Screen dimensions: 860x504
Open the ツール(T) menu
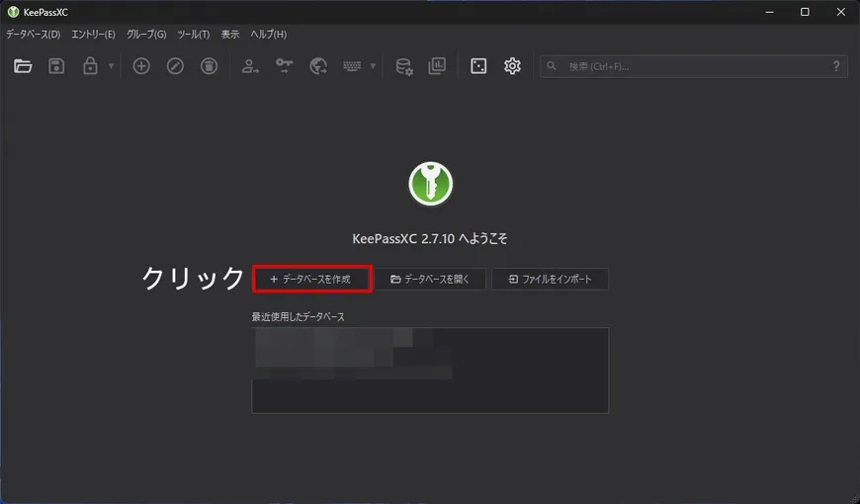(194, 35)
